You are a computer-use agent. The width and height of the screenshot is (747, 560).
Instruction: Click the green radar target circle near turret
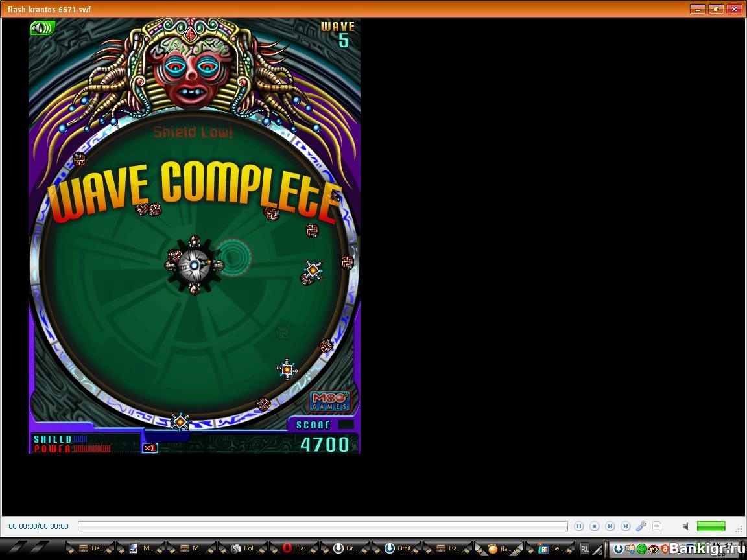(x=233, y=257)
